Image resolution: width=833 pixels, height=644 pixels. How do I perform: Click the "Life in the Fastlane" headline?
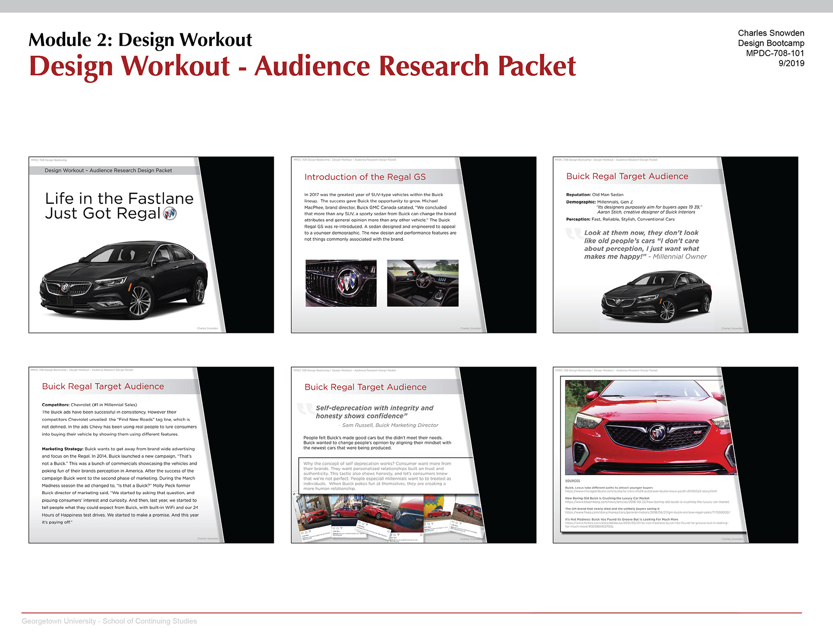tap(119, 198)
